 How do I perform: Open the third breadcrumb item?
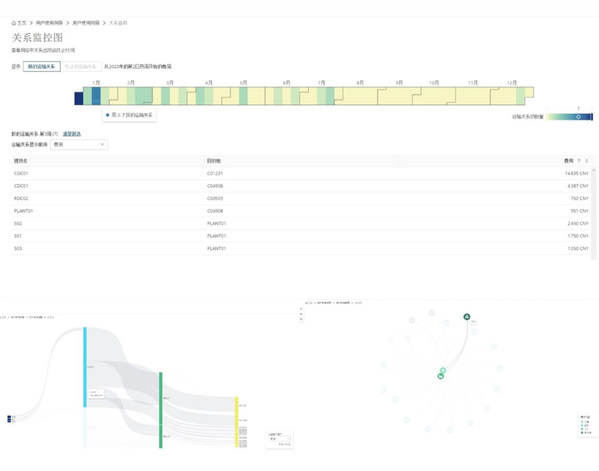tap(86, 23)
